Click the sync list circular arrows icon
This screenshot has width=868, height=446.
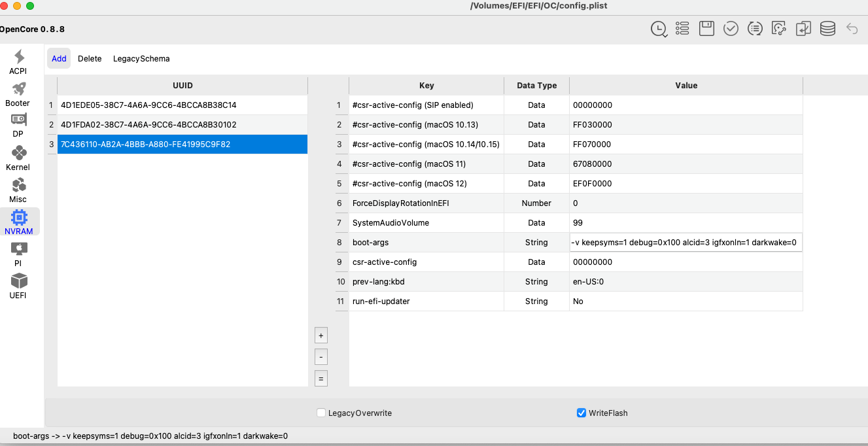tap(755, 29)
